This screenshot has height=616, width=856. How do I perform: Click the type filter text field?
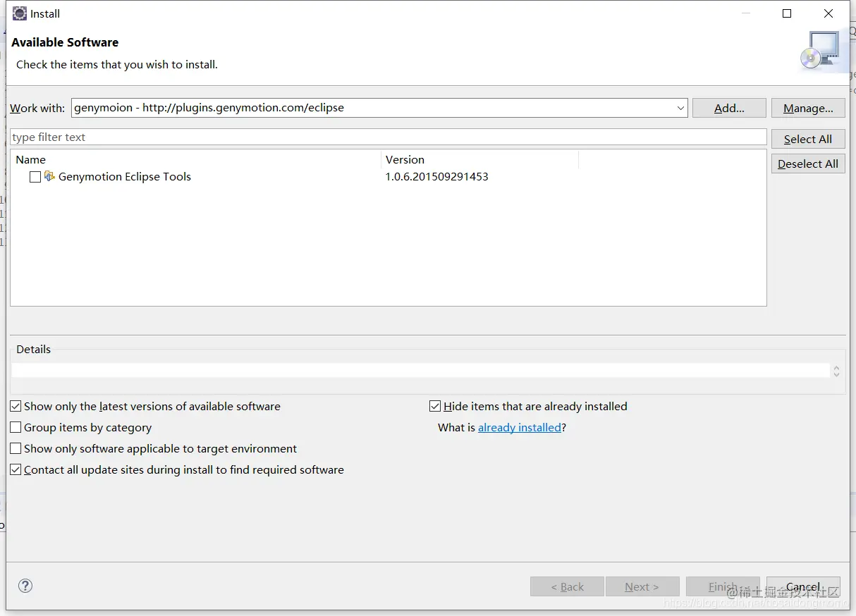click(x=389, y=137)
